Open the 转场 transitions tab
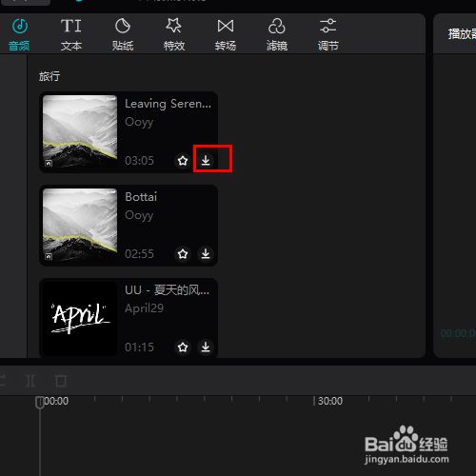The image size is (476, 476). tap(226, 34)
